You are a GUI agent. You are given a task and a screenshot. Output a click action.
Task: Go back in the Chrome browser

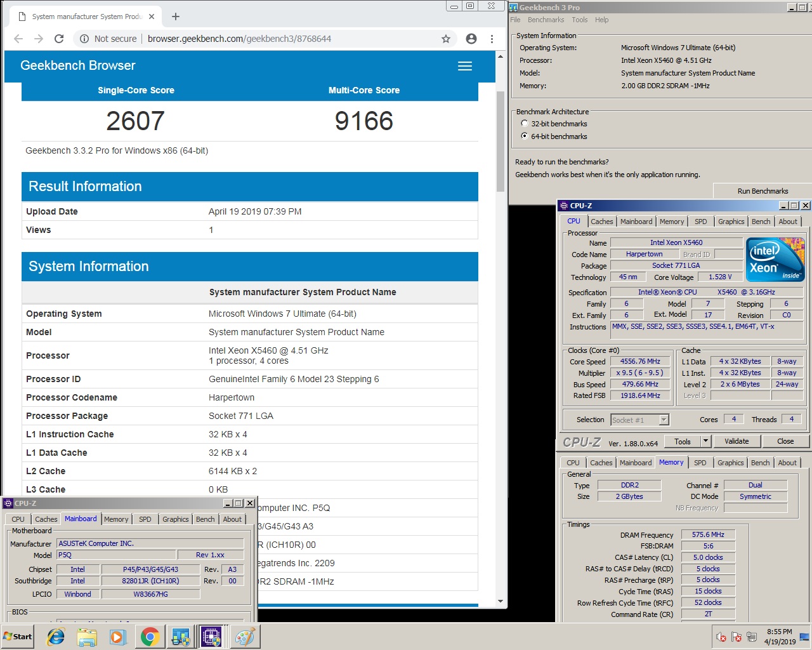[x=18, y=39]
